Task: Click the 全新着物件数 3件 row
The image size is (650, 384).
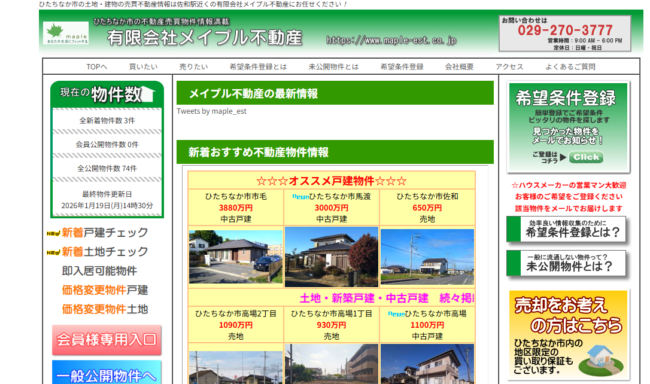Action: 107,121
